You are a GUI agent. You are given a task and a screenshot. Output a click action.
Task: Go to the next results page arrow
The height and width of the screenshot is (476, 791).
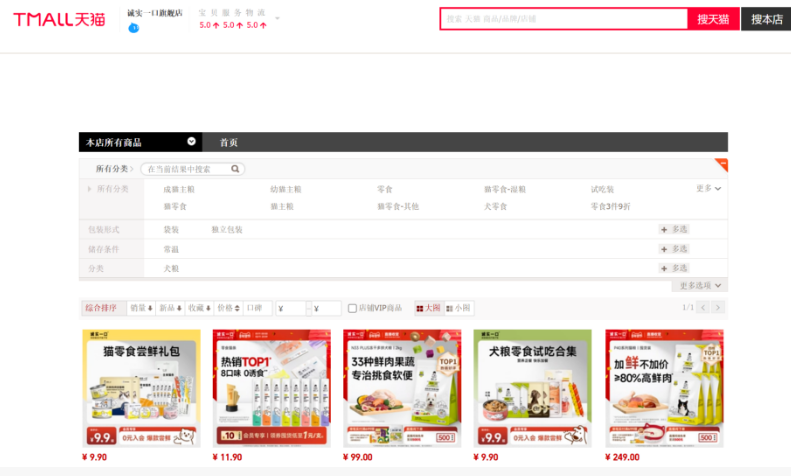coord(718,308)
